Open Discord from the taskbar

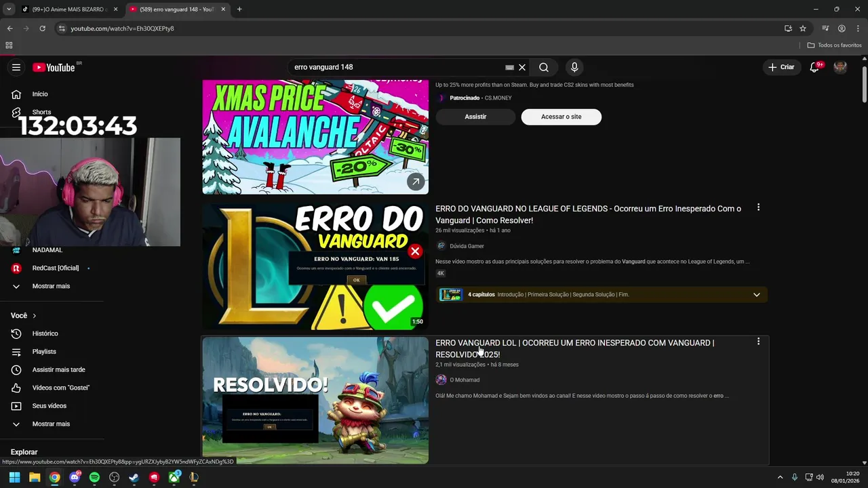coord(75,477)
